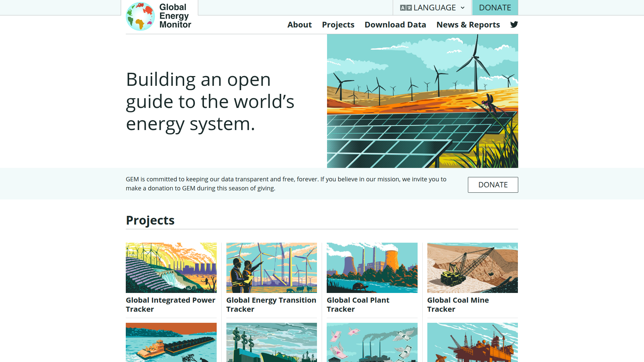Viewport: 644px width, 362px height.
Task: Go to Download Data menu
Action: tap(395, 25)
